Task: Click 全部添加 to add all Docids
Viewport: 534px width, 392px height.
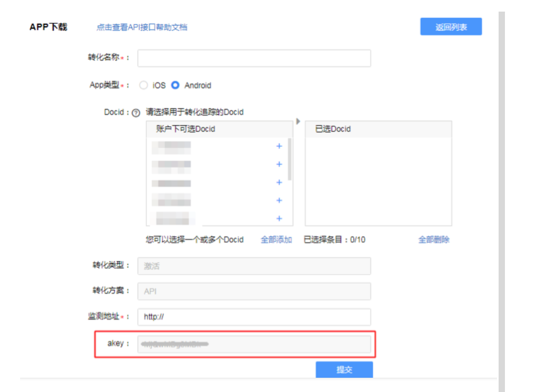Action: (276, 240)
